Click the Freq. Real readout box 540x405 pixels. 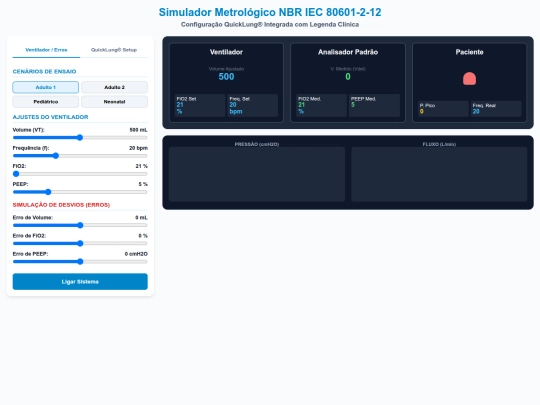pos(496,109)
